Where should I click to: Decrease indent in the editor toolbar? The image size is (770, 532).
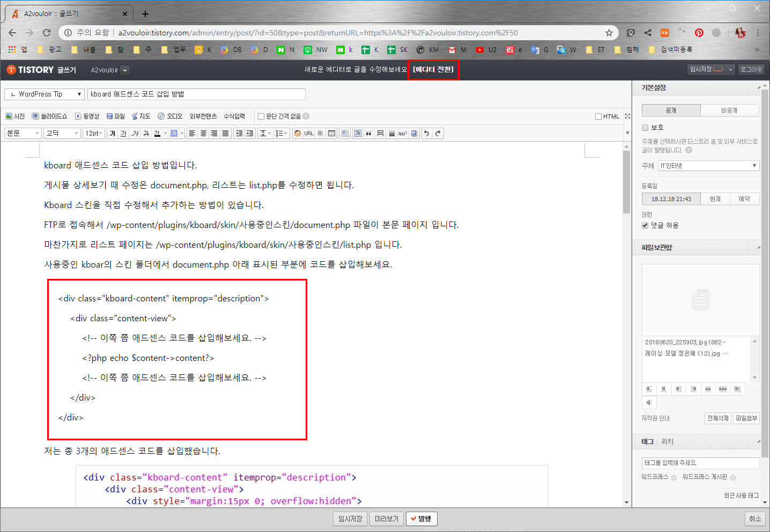[250, 134]
